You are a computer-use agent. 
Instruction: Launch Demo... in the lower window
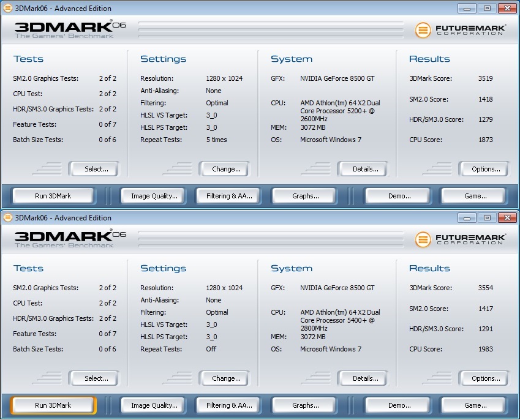coord(398,405)
